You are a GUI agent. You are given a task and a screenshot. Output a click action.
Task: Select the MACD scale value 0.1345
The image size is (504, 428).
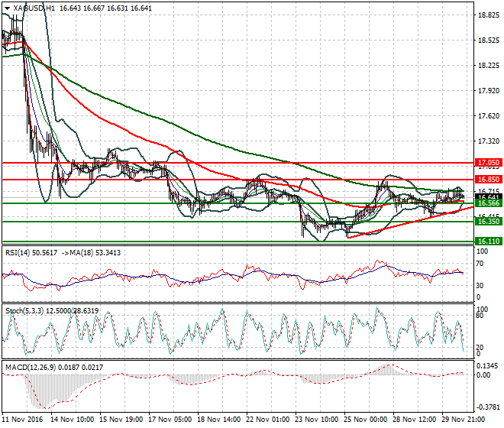point(487,366)
